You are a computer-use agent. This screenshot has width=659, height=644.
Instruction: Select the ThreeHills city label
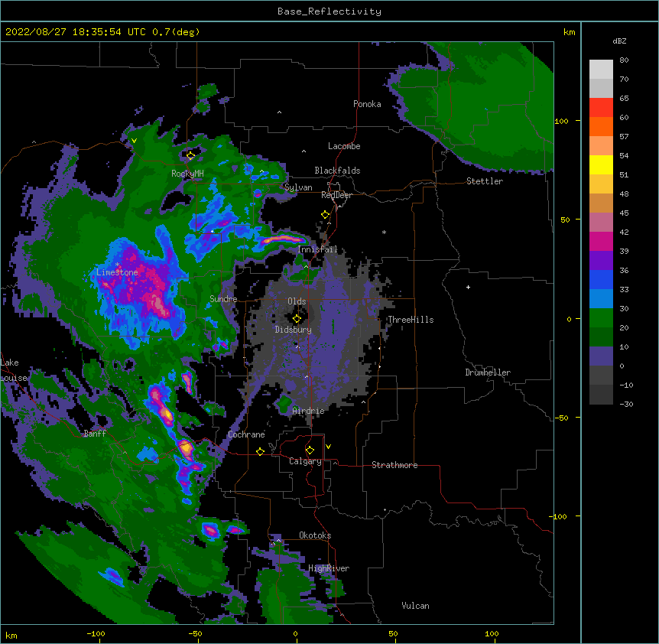coord(411,320)
